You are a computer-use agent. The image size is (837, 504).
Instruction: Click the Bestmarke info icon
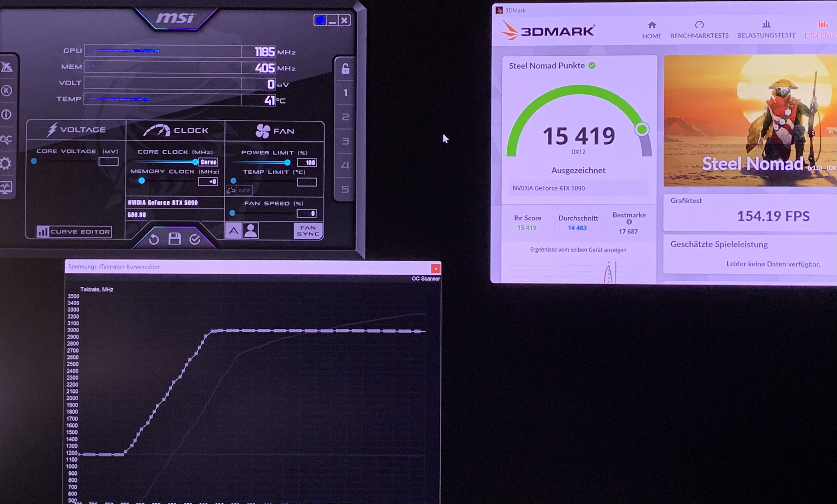(629, 222)
